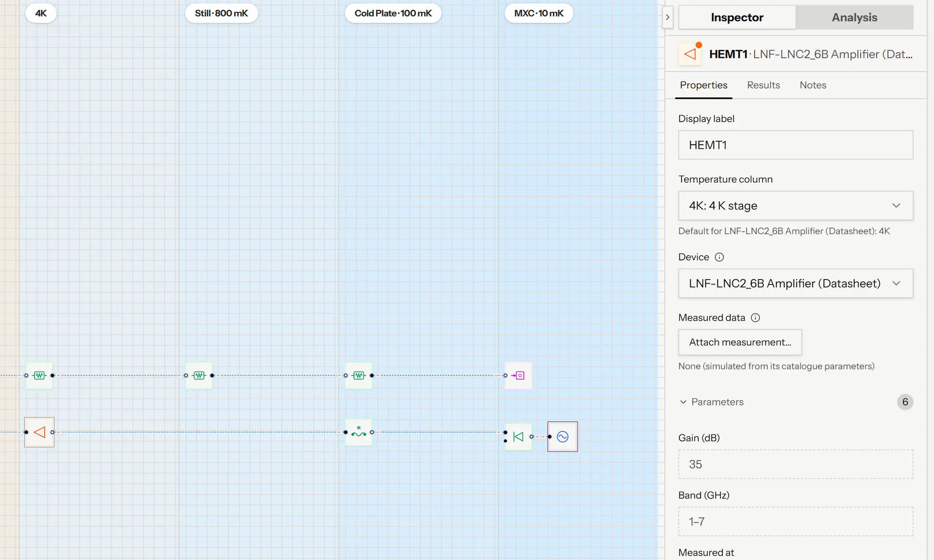Click the Band (GHz) field showing 1–7
Viewport: 934px width, 560px height.
[x=796, y=522]
